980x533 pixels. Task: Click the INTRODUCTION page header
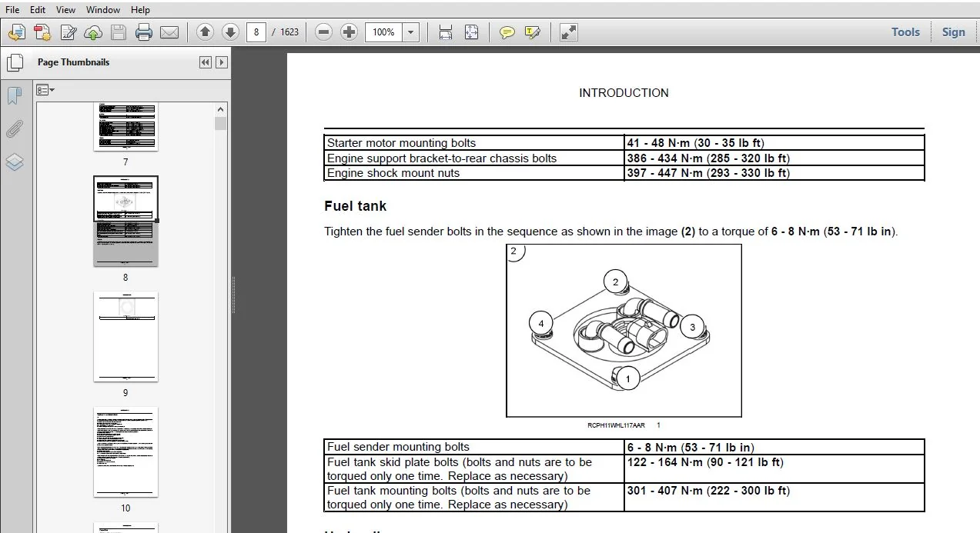[x=624, y=93]
